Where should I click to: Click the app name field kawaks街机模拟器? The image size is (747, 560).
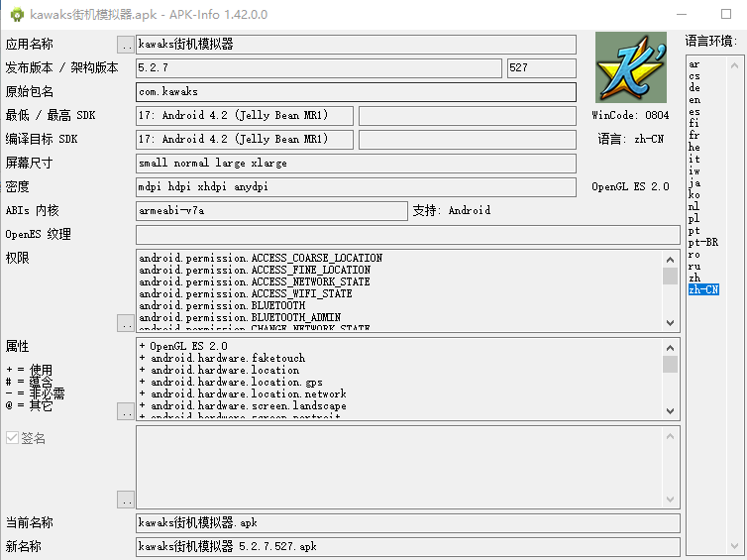[356, 45]
